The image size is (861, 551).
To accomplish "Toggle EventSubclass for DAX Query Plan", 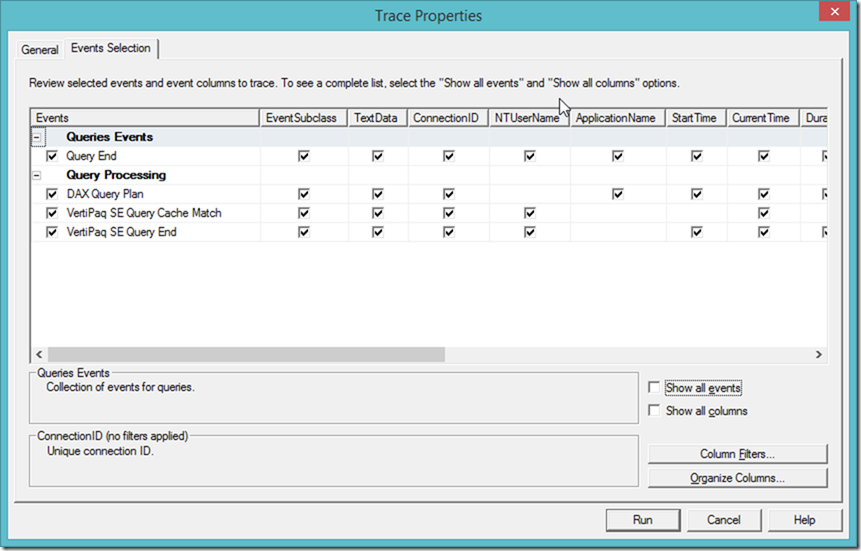I will click(304, 194).
